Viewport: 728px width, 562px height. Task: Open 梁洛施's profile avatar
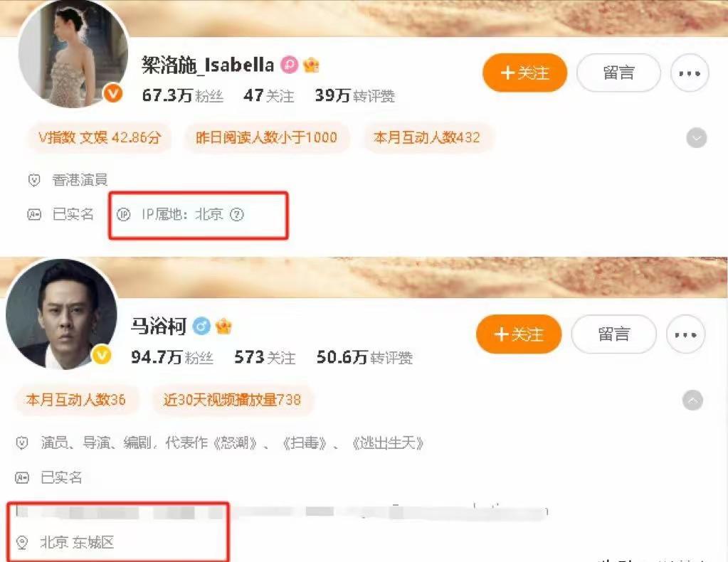point(73,53)
